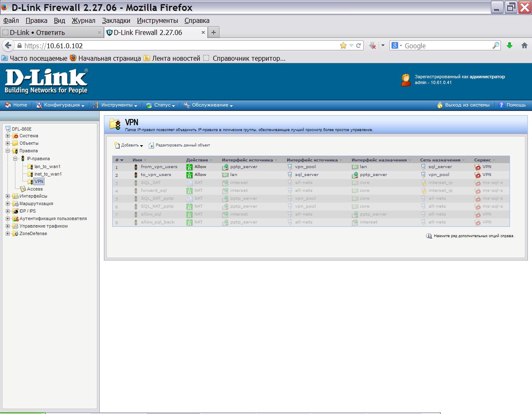Expand the IDP / IPS tree node
This screenshot has height=414, width=532.
[7, 211]
